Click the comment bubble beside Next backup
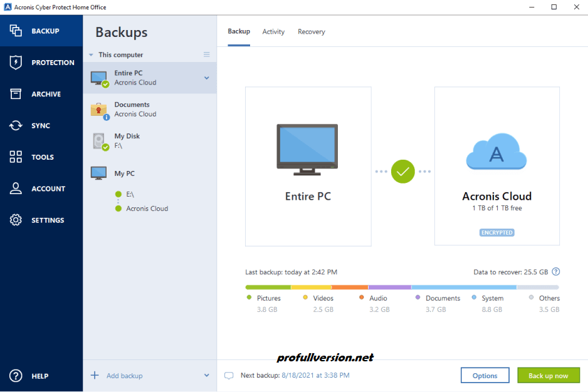The width and height of the screenshot is (588, 392). 229,375
